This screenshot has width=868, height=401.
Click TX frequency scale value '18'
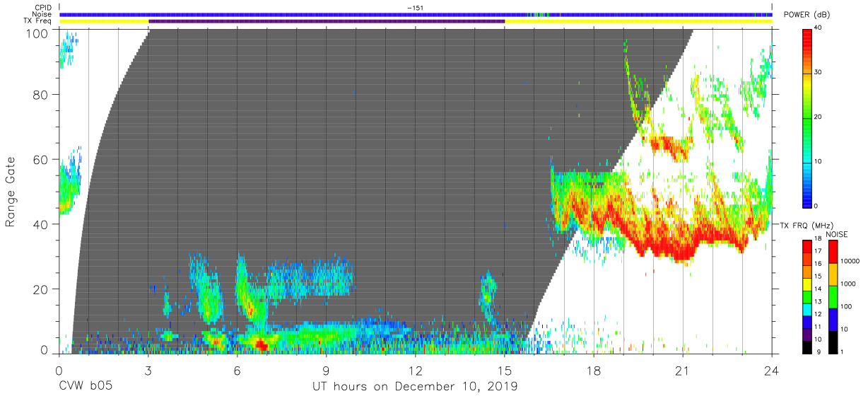coord(820,240)
